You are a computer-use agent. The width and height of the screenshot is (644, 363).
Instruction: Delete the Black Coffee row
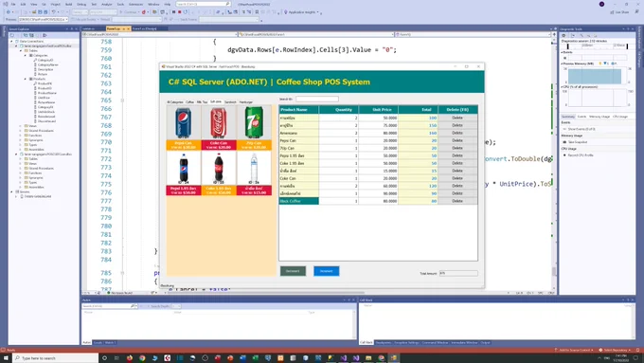click(x=457, y=201)
